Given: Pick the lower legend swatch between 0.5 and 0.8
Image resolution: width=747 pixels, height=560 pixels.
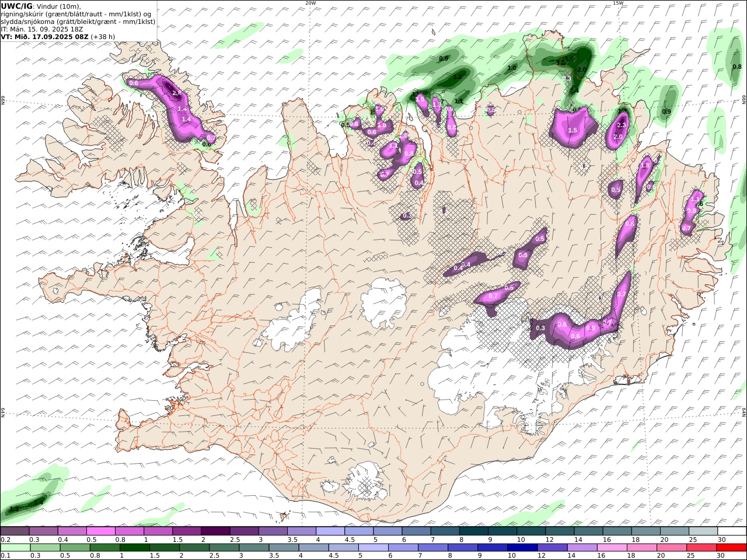Looking at the screenshot, I should [75, 547].
